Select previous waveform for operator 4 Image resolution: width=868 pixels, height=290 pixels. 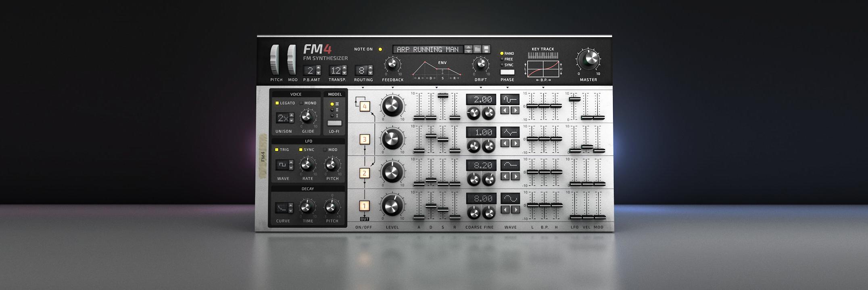(505, 110)
